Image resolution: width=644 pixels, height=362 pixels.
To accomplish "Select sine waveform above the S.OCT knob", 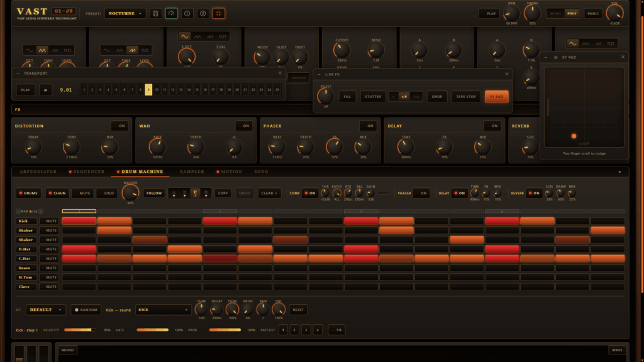I will point(185,37).
